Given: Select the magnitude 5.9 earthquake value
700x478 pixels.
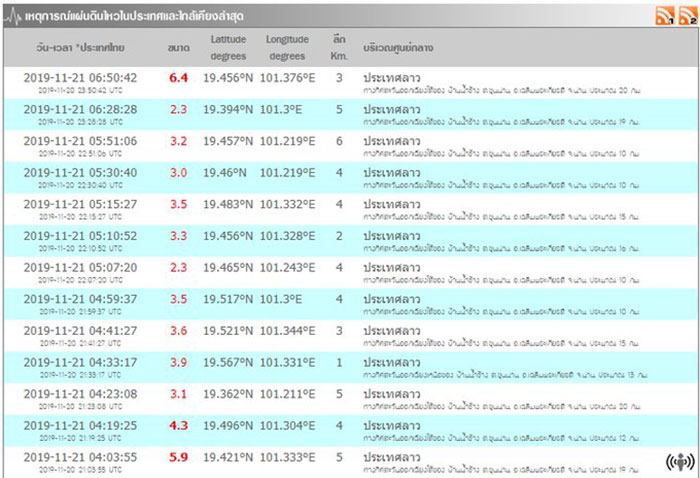Looking at the screenshot, I should point(178,457).
